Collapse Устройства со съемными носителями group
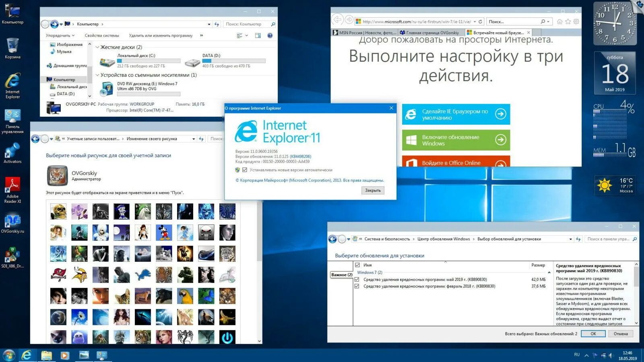 [x=97, y=75]
